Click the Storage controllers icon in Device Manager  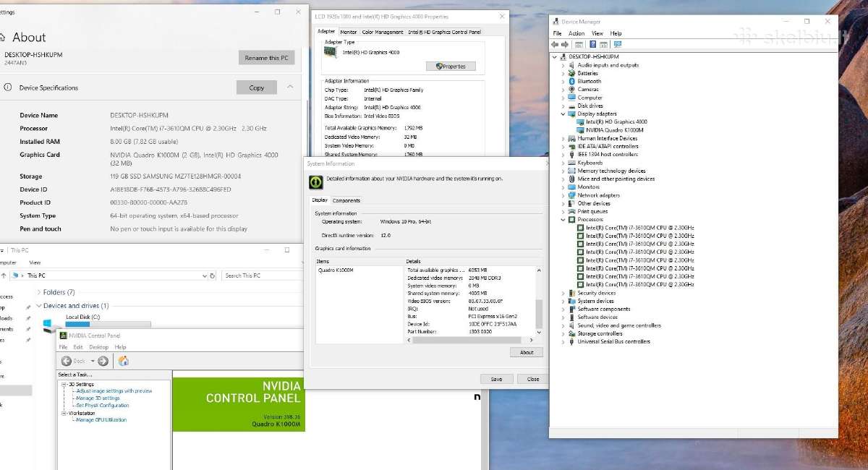pyautogui.click(x=571, y=333)
